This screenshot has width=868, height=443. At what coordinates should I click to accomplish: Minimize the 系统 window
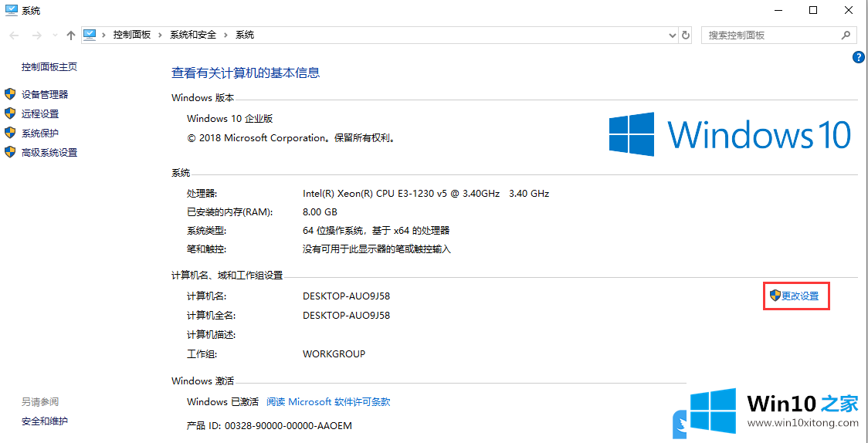click(x=779, y=10)
